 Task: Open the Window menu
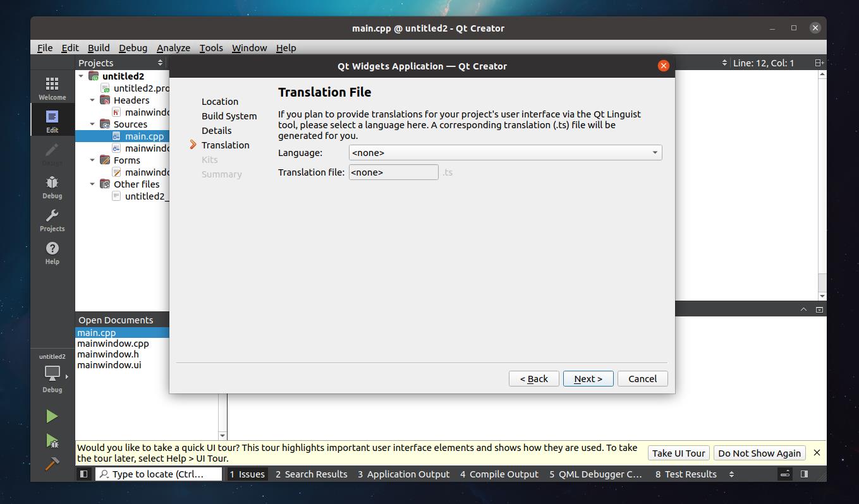pos(249,48)
